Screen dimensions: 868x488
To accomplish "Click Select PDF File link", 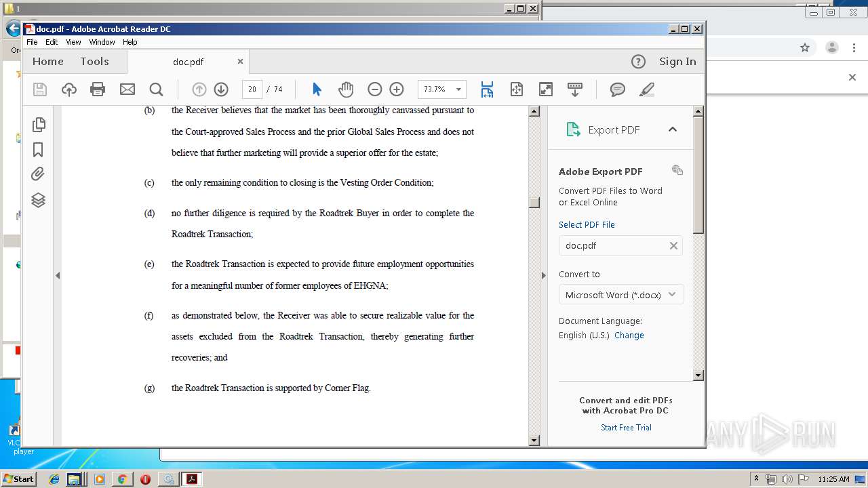I will coord(587,224).
